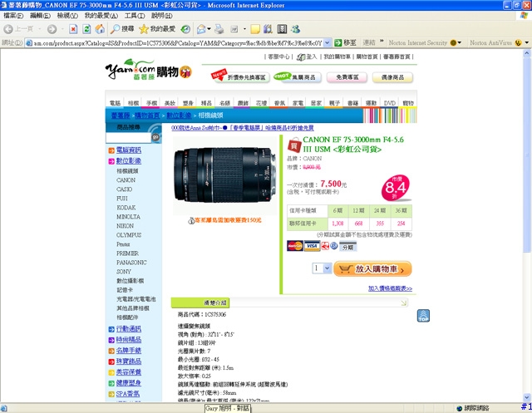Click the 免費專區 banner button
The height and width of the screenshot is (413, 532).
(347, 77)
